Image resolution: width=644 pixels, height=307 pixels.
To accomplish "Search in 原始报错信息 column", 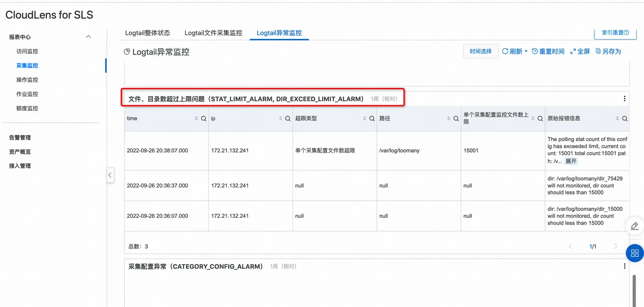I will (x=625, y=119).
